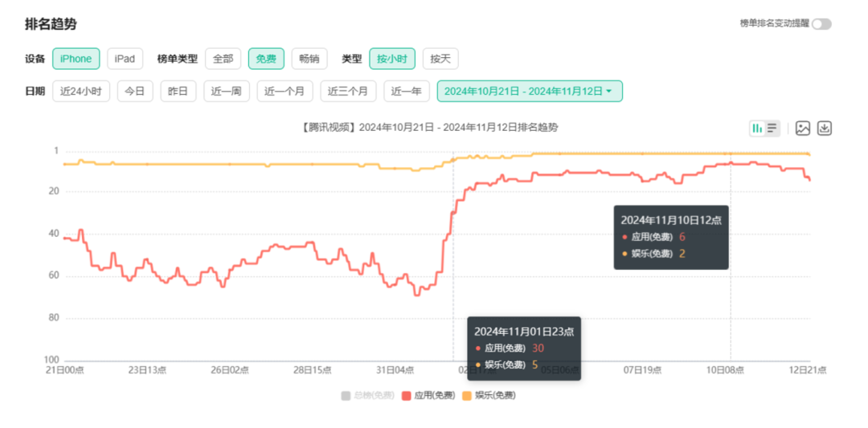868x428 pixels.
Task: Click the 日期 filter label
Action: coord(35,92)
